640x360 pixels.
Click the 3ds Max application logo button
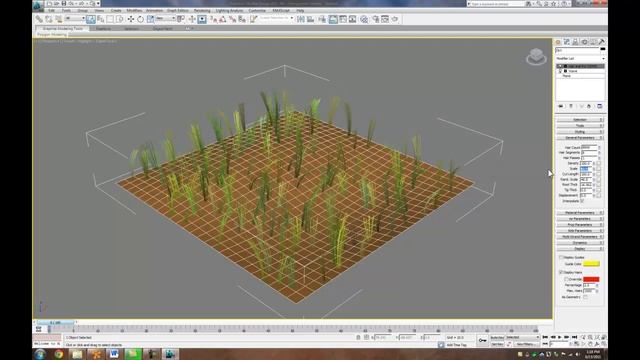[x=38, y=6]
